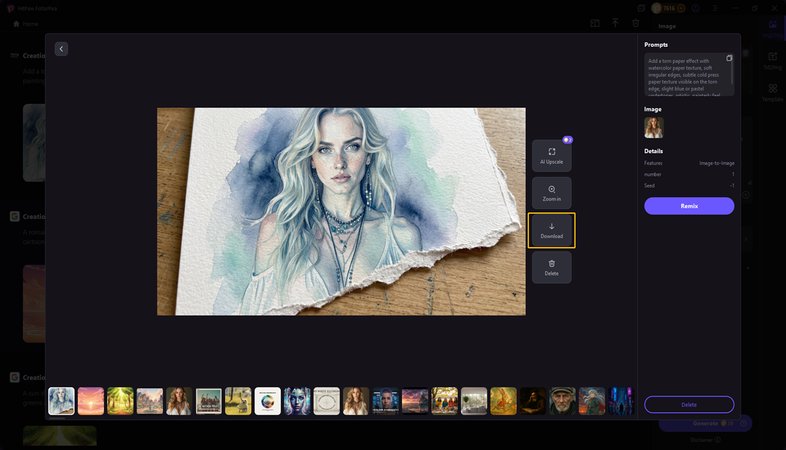Viewport: 786px width, 450px height.
Task: Select the neon cyberpunk street thumbnail
Action: click(621, 401)
